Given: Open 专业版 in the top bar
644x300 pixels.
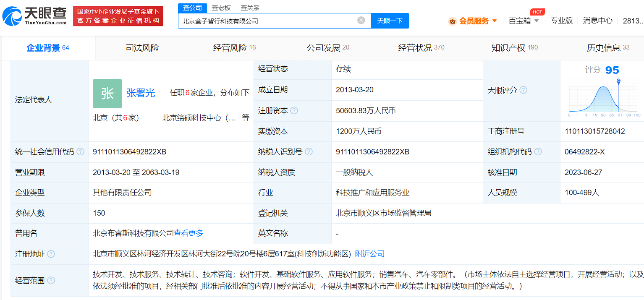Looking at the screenshot, I should (562, 21).
